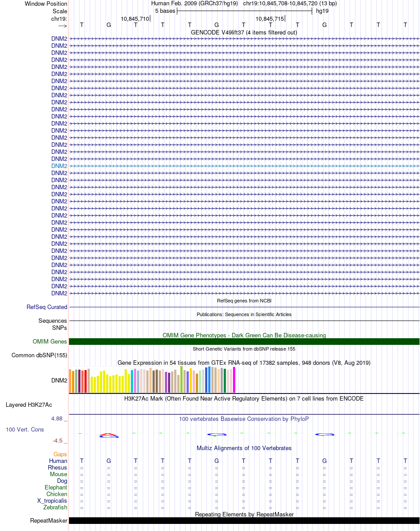Viewport: 420px width, 531px height.
Task: Open the 100 Vert. Cons track label
Action: click(x=25, y=430)
